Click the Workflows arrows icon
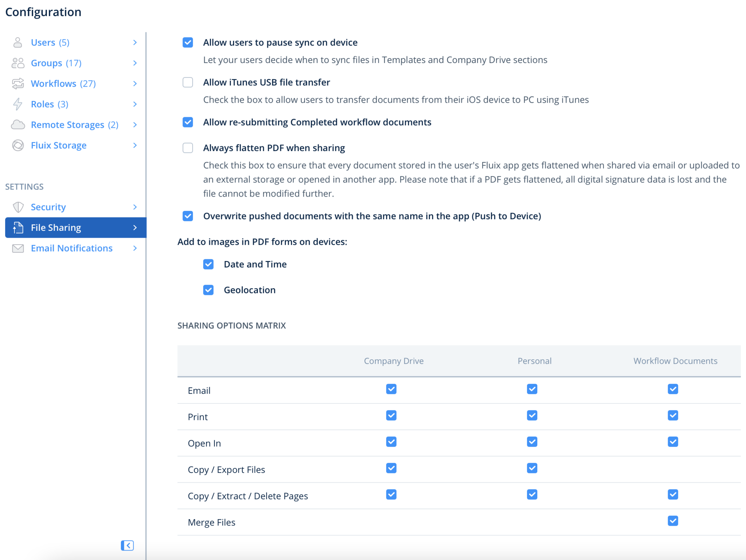This screenshot has height=560, width=746. click(17, 84)
